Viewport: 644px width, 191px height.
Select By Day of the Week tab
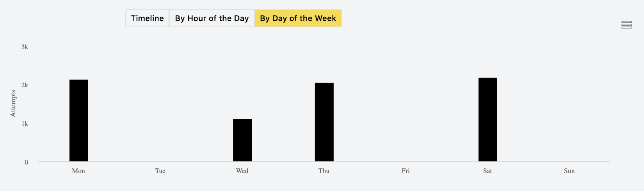point(298,18)
